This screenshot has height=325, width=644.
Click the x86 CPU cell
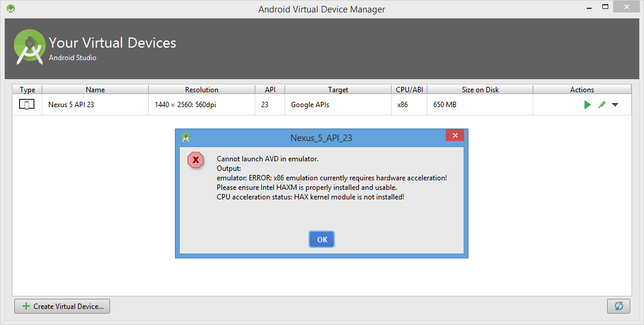coord(409,105)
